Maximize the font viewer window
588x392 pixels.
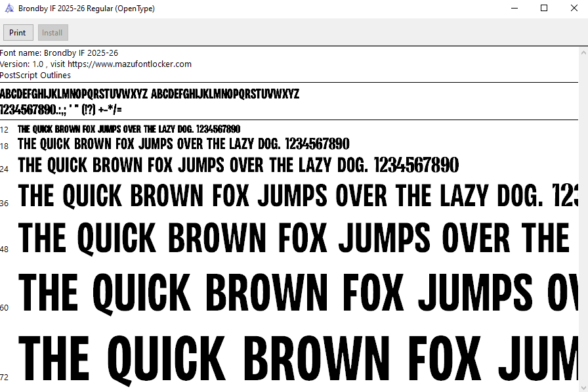point(543,9)
